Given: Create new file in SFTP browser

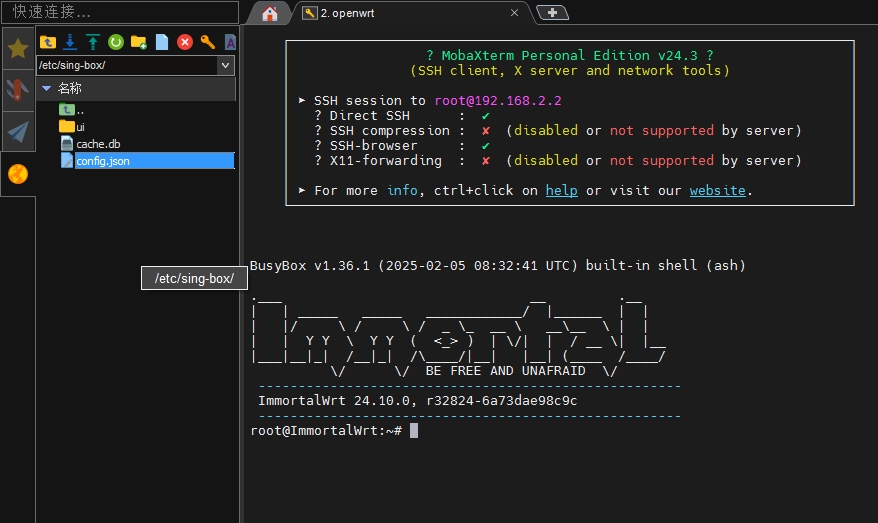Looking at the screenshot, I should 162,42.
